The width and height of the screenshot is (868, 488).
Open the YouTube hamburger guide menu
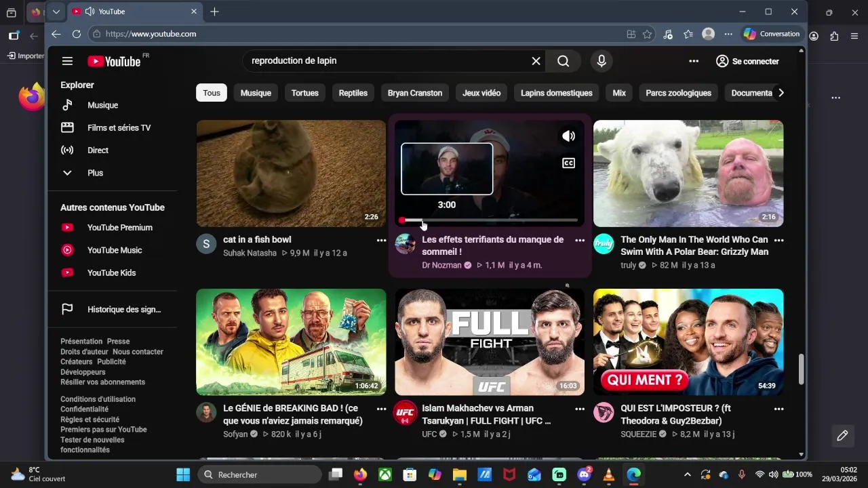67,61
